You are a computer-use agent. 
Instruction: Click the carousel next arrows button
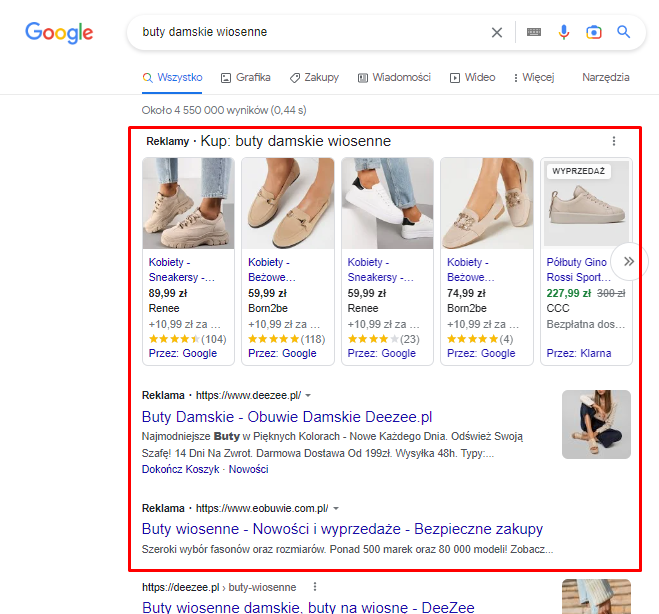click(x=629, y=261)
